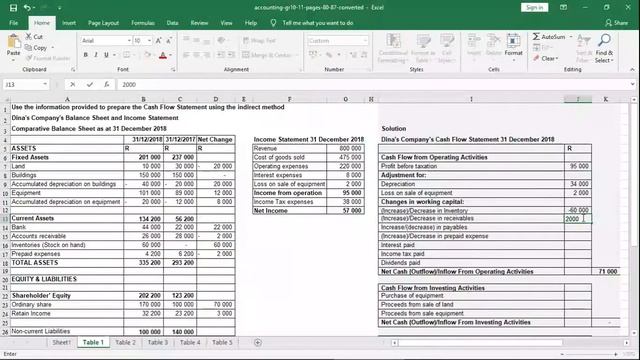
Task: Increase font size with larger A
Action: click(158, 40)
